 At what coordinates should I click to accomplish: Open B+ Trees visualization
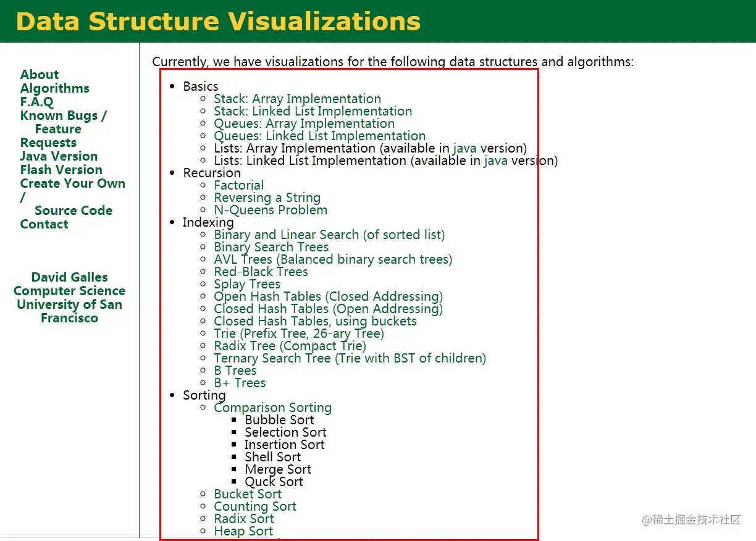240,383
